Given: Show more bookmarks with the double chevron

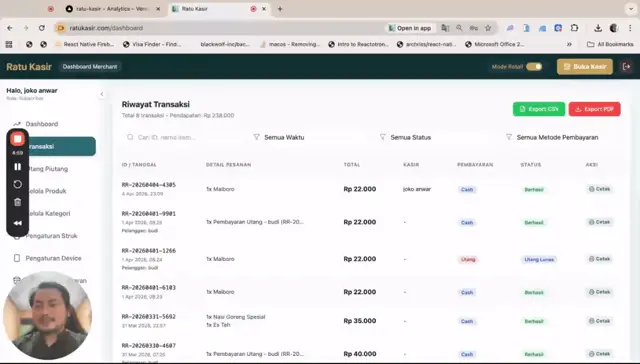Looking at the screenshot, I should click(569, 44).
